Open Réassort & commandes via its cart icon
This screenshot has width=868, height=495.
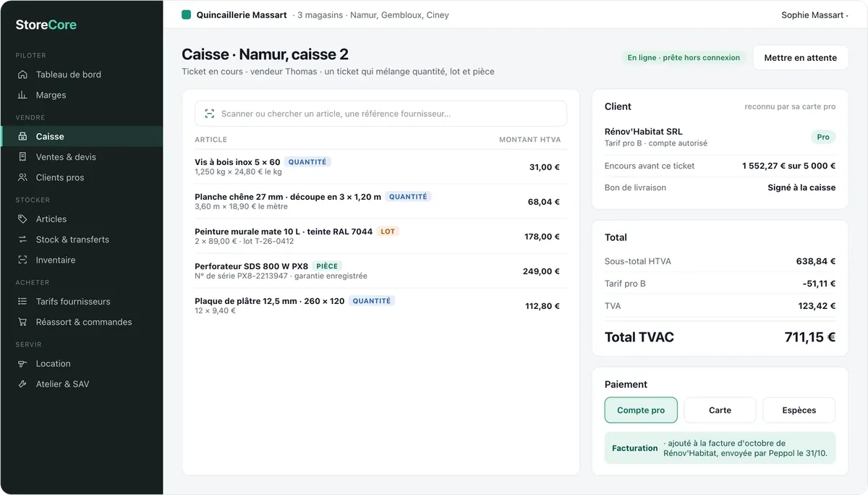click(22, 322)
